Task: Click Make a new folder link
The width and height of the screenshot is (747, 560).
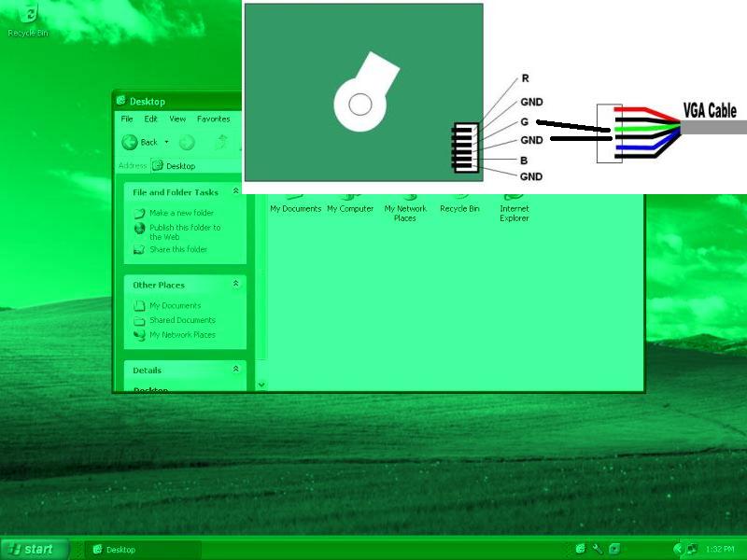Action: (181, 213)
